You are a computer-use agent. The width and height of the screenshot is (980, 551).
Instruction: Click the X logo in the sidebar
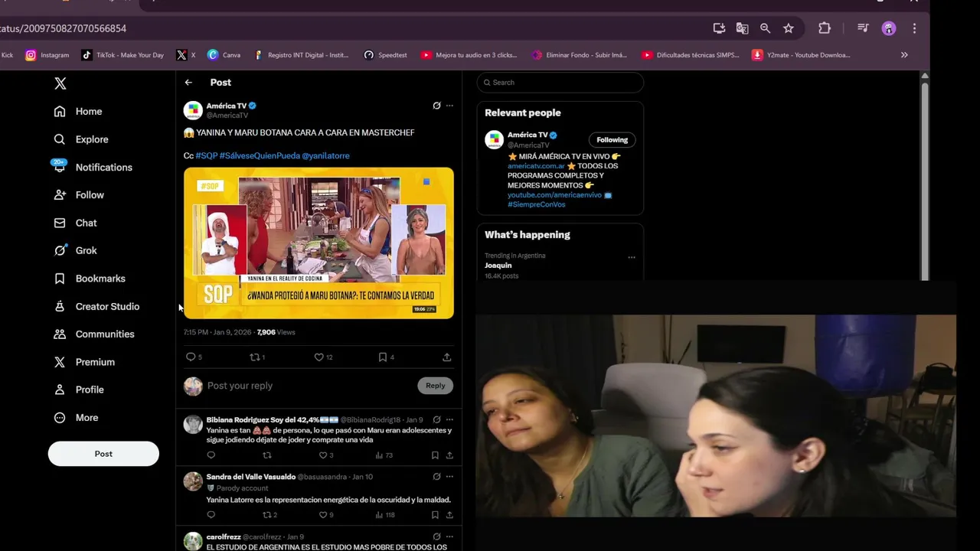click(60, 83)
